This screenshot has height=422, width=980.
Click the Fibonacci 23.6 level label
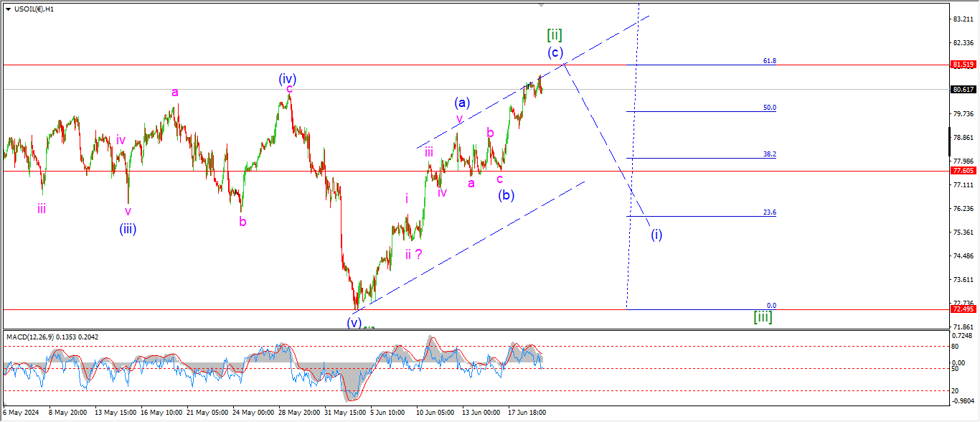coord(769,212)
